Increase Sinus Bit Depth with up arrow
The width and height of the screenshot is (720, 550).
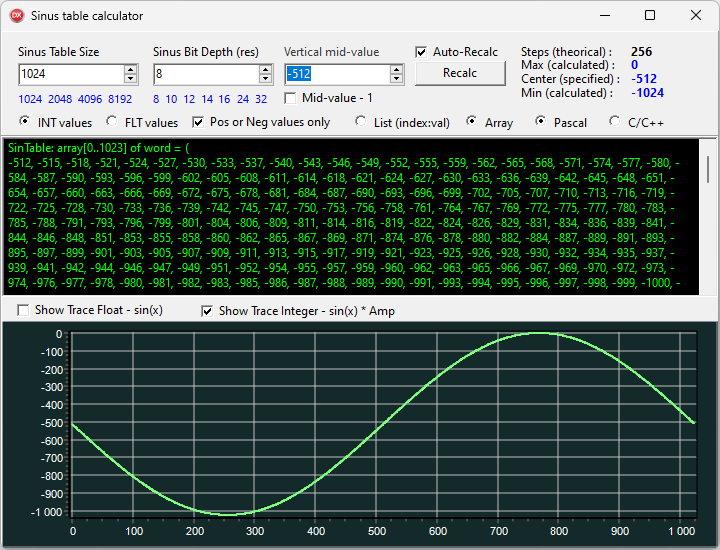click(265, 69)
